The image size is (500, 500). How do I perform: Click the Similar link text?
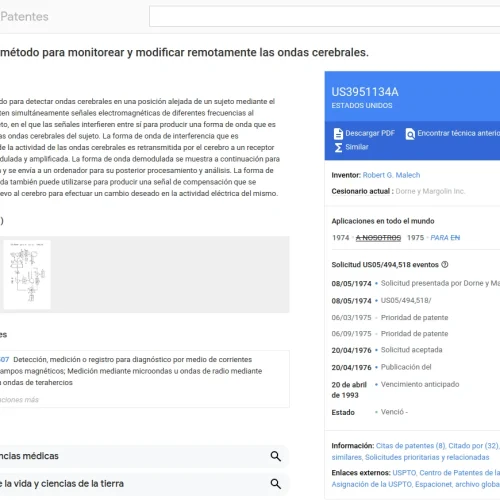[357, 147]
